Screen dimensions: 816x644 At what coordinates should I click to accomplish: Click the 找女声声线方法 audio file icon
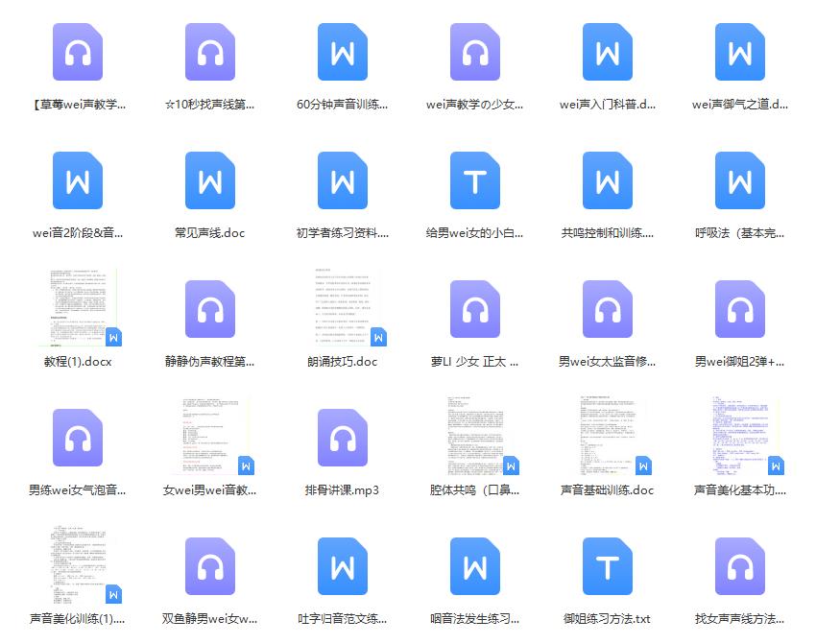[739, 566]
